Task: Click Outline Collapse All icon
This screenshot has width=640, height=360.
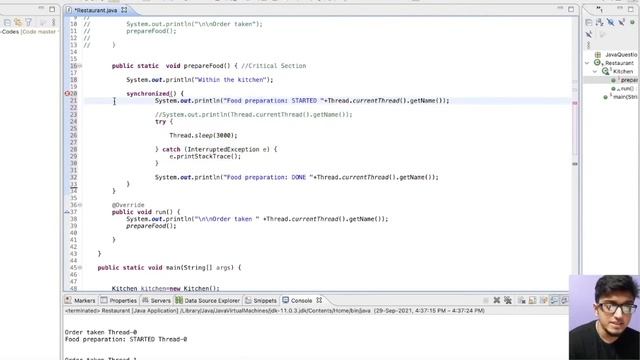Action: 589,22
